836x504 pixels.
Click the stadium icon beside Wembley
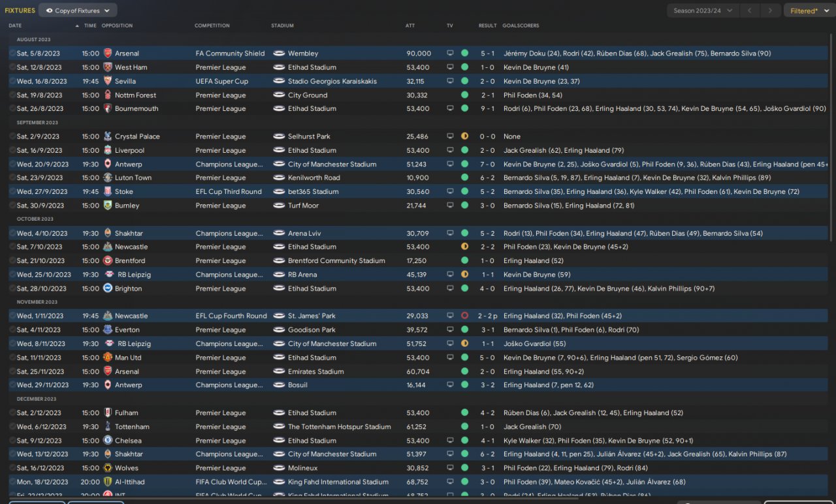(x=279, y=54)
